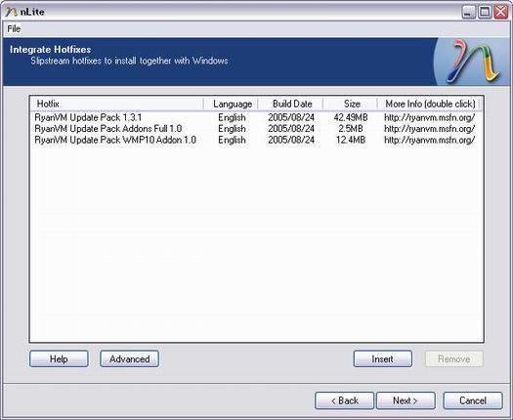Click Insert to add a hotfix
This screenshot has width=513, height=420.
click(382, 358)
